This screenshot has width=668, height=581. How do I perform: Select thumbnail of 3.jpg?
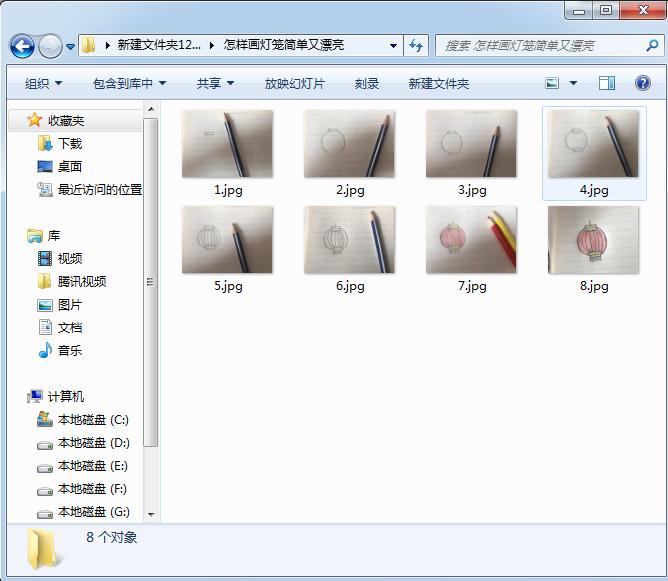(x=471, y=144)
